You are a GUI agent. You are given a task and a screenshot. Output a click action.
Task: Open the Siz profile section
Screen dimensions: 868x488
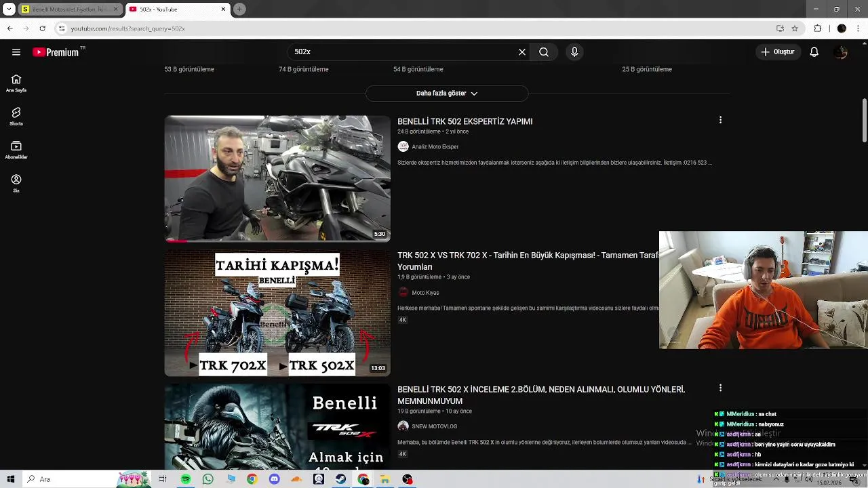[x=16, y=183]
